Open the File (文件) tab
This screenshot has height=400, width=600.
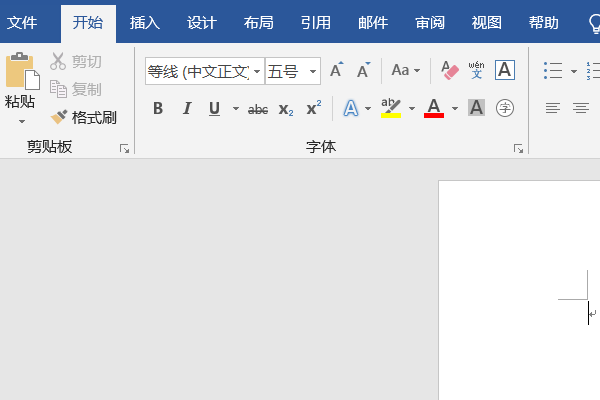pyautogui.click(x=22, y=23)
